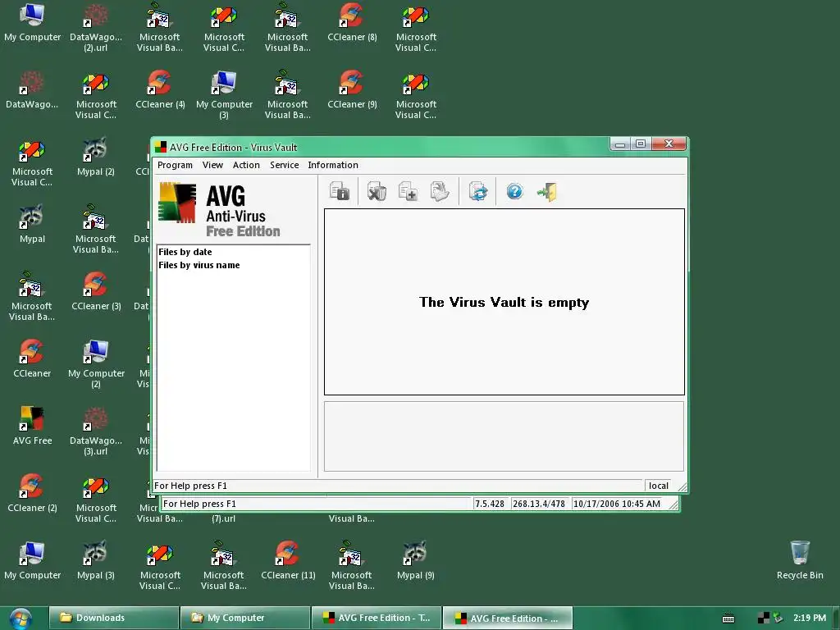
Task: Select the CCleaner (11) desktop icon
Action: [x=288, y=560]
